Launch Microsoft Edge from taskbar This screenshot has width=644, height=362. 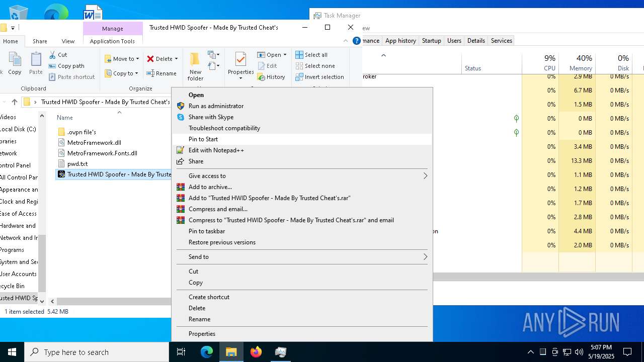[x=207, y=352]
